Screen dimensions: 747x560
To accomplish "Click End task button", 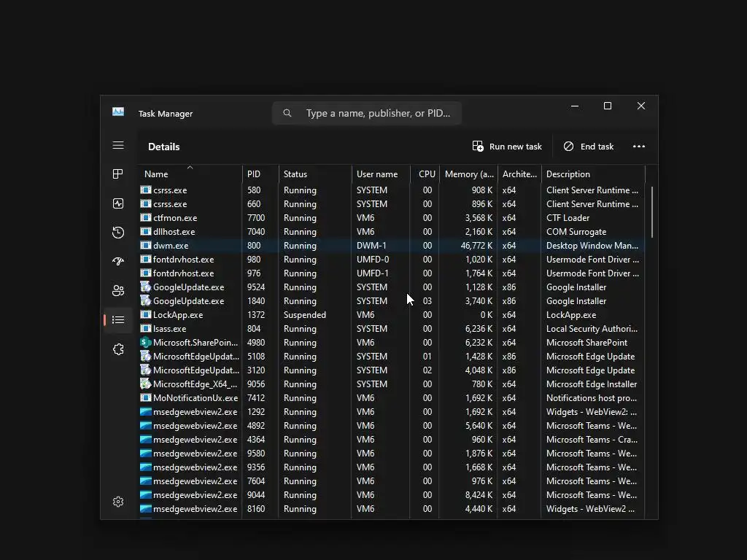I will (x=589, y=146).
